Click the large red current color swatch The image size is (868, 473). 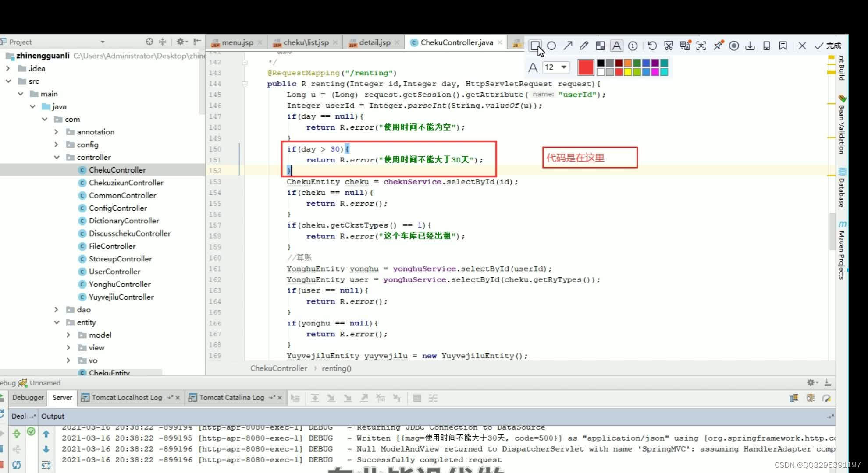coord(585,67)
